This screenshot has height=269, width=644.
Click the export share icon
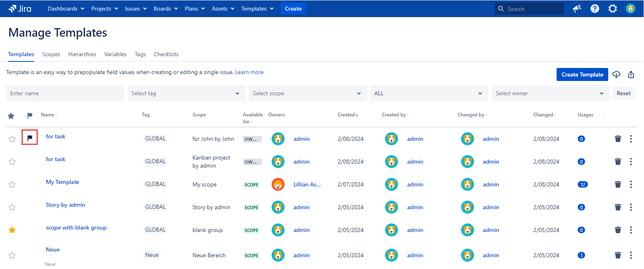pyautogui.click(x=631, y=74)
